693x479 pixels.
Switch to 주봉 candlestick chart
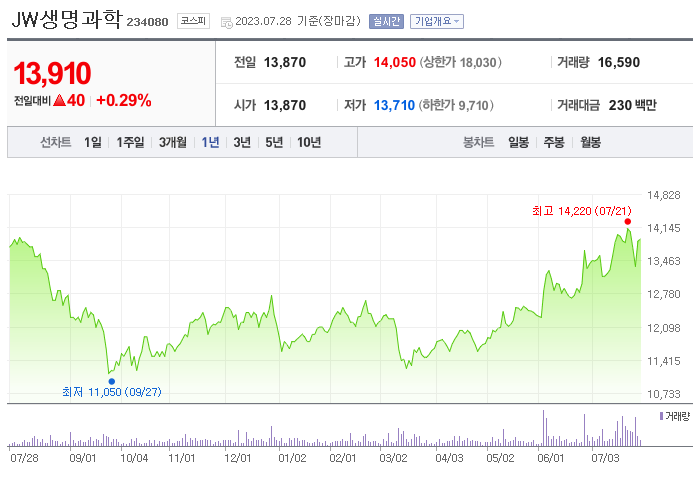click(554, 142)
